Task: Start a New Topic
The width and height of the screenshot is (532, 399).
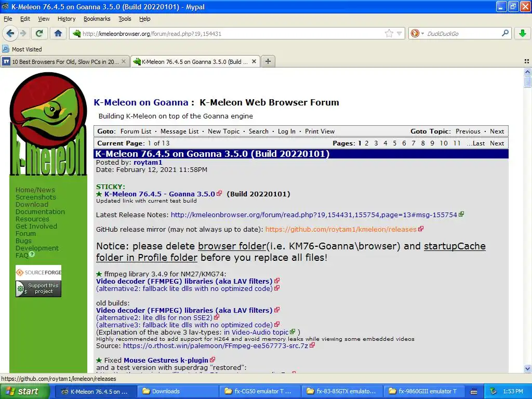Action: pyautogui.click(x=223, y=131)
